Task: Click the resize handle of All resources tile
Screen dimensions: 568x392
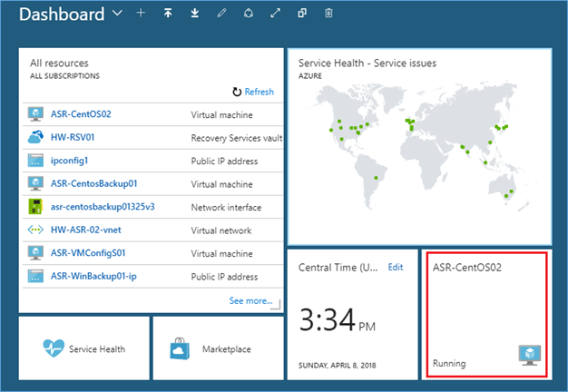Action: coord(277,304)
